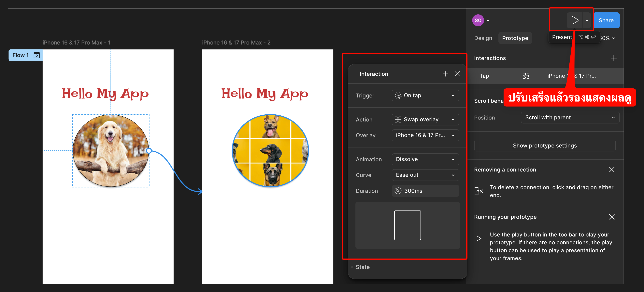The height and width of the screenshot is (292, 644).
Task: Dismiss the Removing a connection tip
Action: (x=611, y=170)
